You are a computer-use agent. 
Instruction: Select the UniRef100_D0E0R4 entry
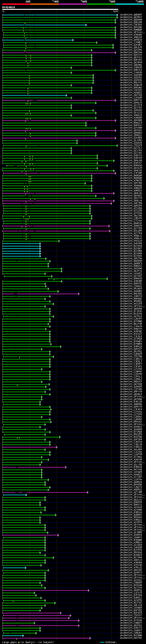131,244
